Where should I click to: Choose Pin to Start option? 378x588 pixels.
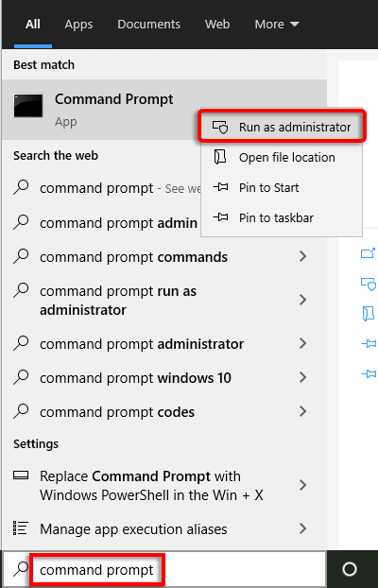[x=282, y=187]
